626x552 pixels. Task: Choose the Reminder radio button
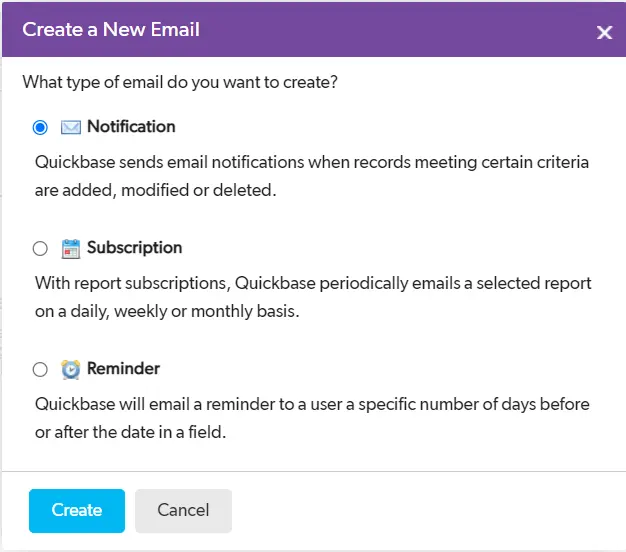(40, 369)
